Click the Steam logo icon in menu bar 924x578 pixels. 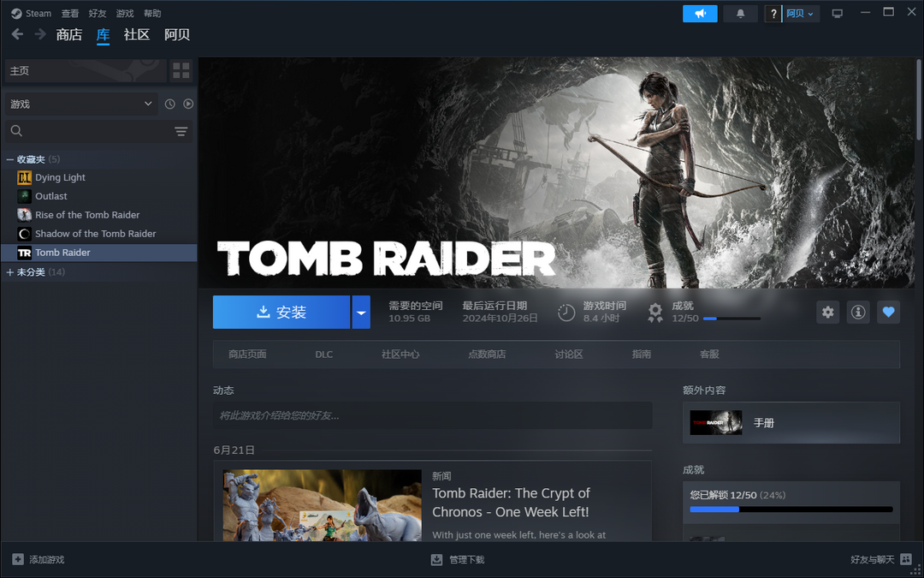16,13
